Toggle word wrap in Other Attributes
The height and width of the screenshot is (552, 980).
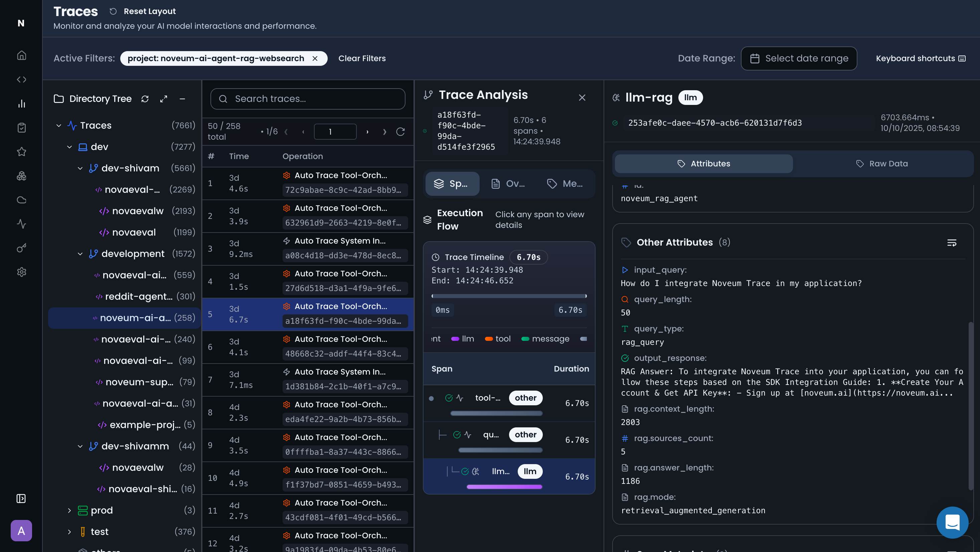952,243
